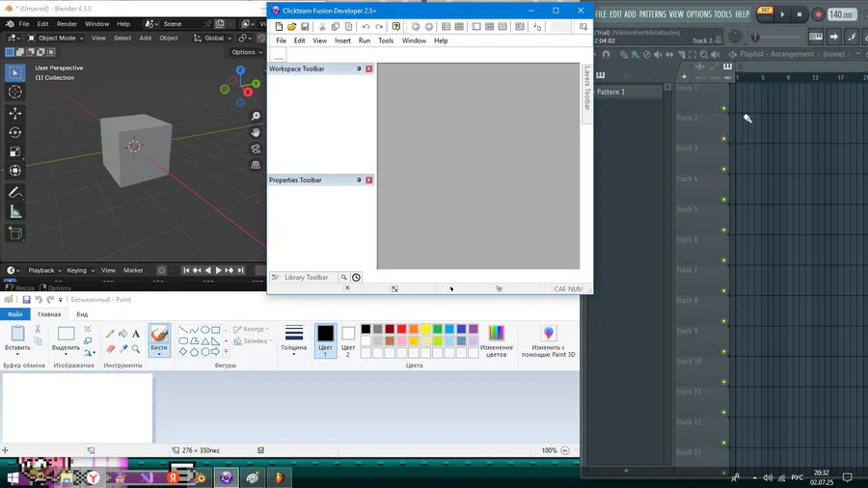868x488 pixels.
Task: Click the search magnifier in Library Toolbar
Action: [x=343, y=277]
